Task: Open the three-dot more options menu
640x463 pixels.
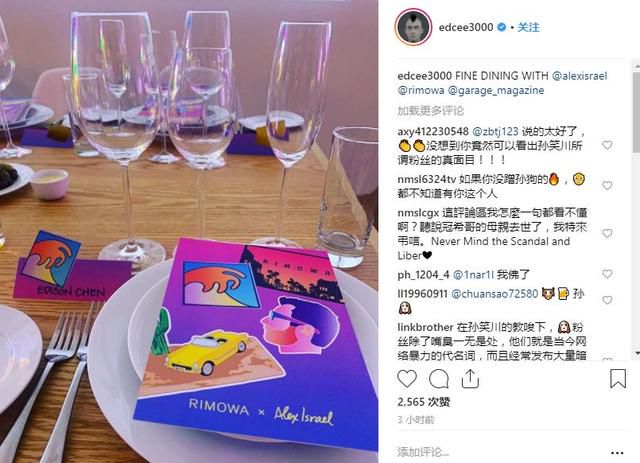Action: click(617, 452)
